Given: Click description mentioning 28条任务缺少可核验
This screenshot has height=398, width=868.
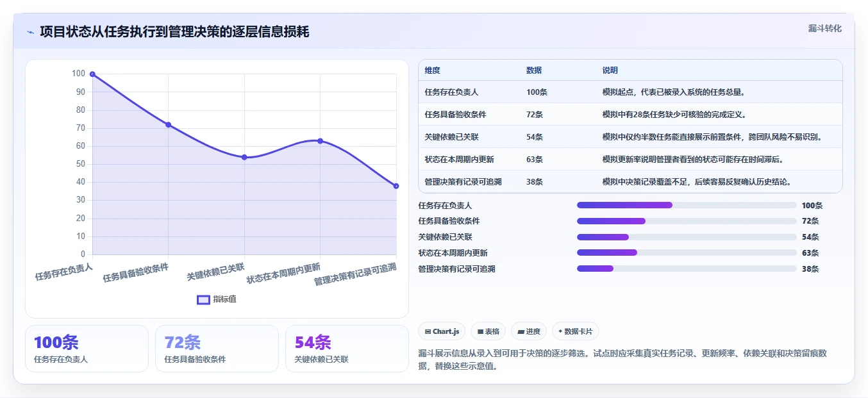Looking at the screenshot, I should 674,115.
